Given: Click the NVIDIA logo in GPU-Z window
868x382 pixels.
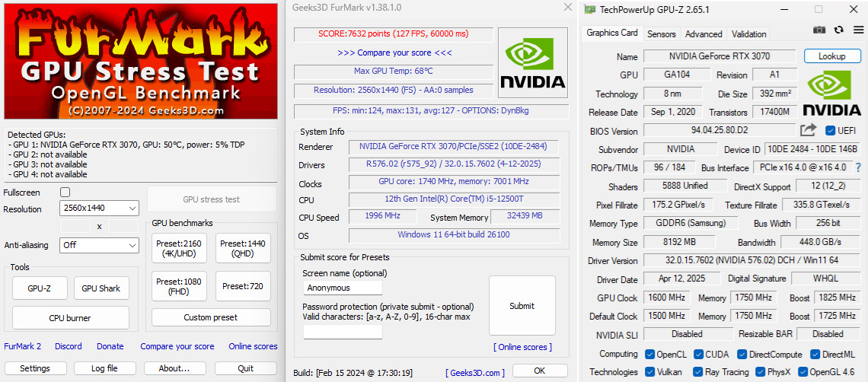Looking at the screenshot, I should click(832, 92).
